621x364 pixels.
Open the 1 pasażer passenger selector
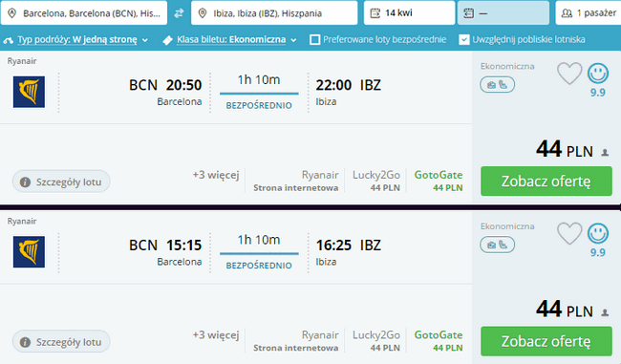click(x=589, y=13)
